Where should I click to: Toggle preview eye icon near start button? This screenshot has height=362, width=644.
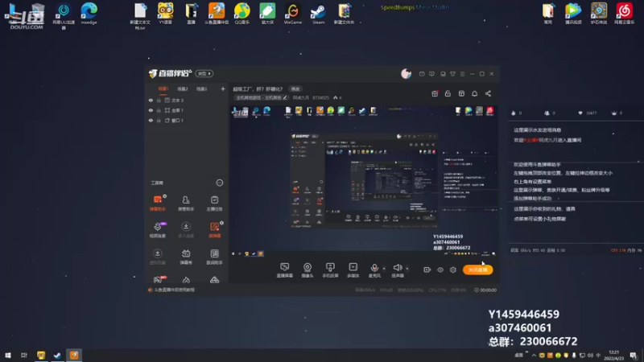(x=440, y=269)
